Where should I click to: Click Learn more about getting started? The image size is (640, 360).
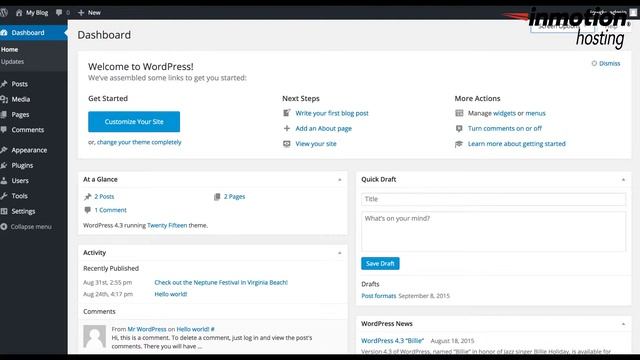[517, 144]
